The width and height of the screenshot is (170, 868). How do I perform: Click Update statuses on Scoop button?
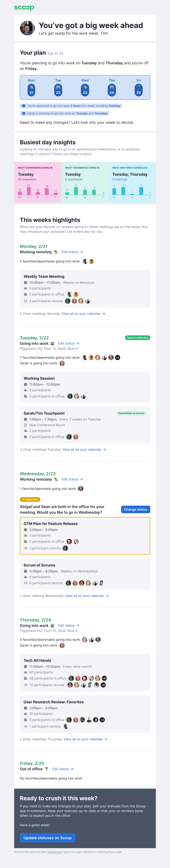48,838
